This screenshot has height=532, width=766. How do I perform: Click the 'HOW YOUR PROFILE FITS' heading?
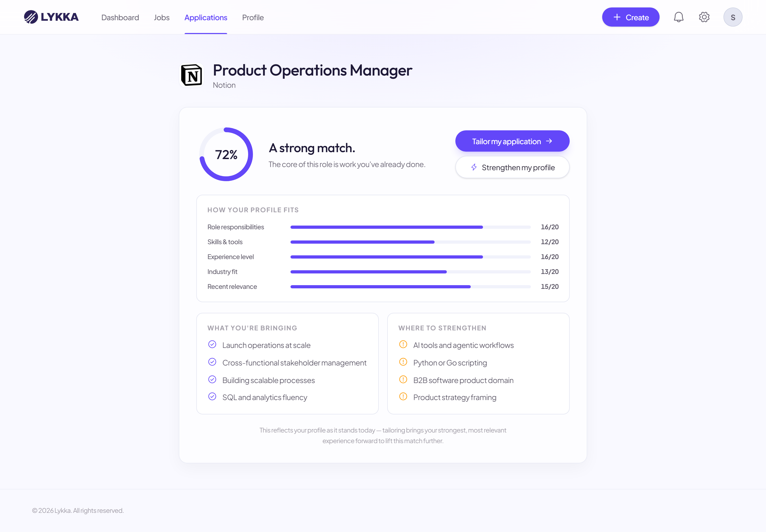pos(253,210)
